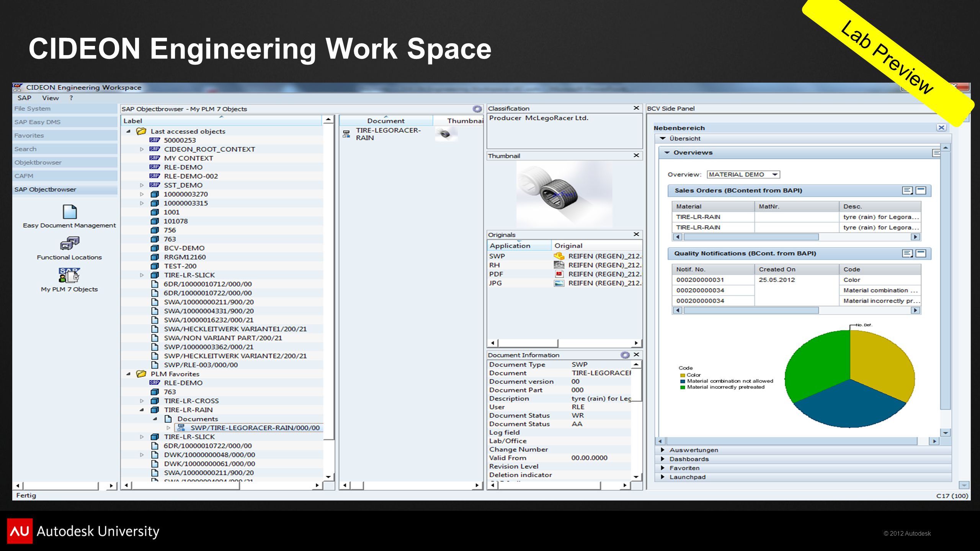Viewport: 980px width, 551px height.
Task: Click the JPG original file icon
Action: click(x=559, y=283)
